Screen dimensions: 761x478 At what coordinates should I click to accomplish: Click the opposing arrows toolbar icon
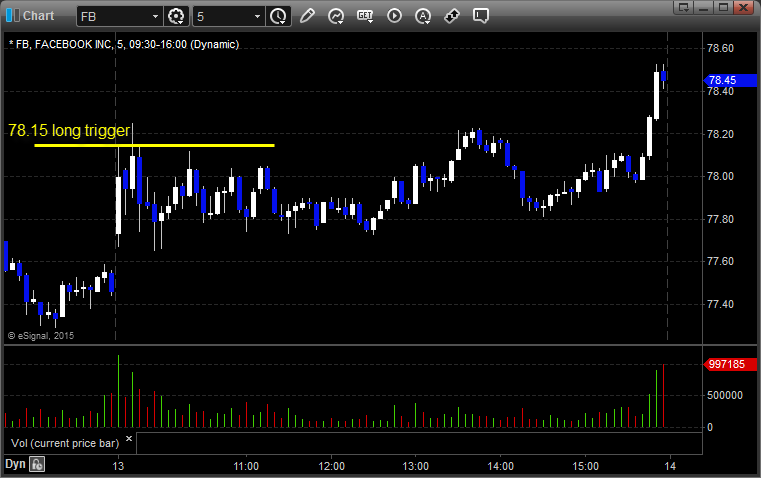coord(452,16)
